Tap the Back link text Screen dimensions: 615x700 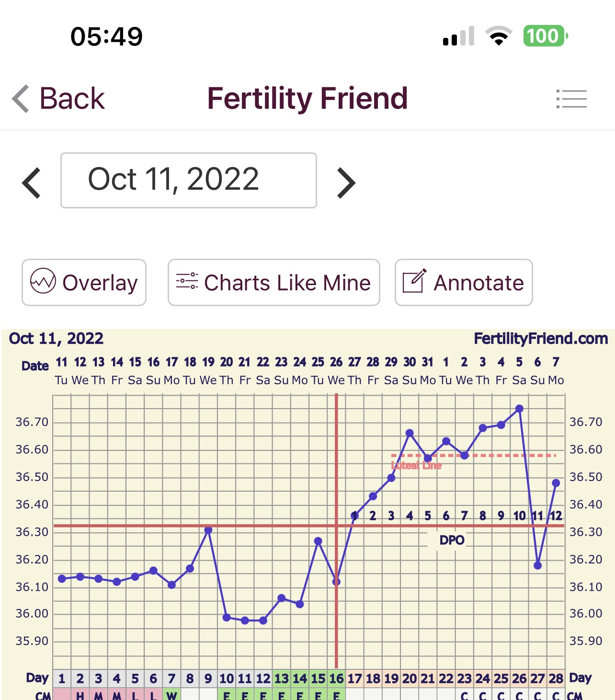[x=72, y=99]
